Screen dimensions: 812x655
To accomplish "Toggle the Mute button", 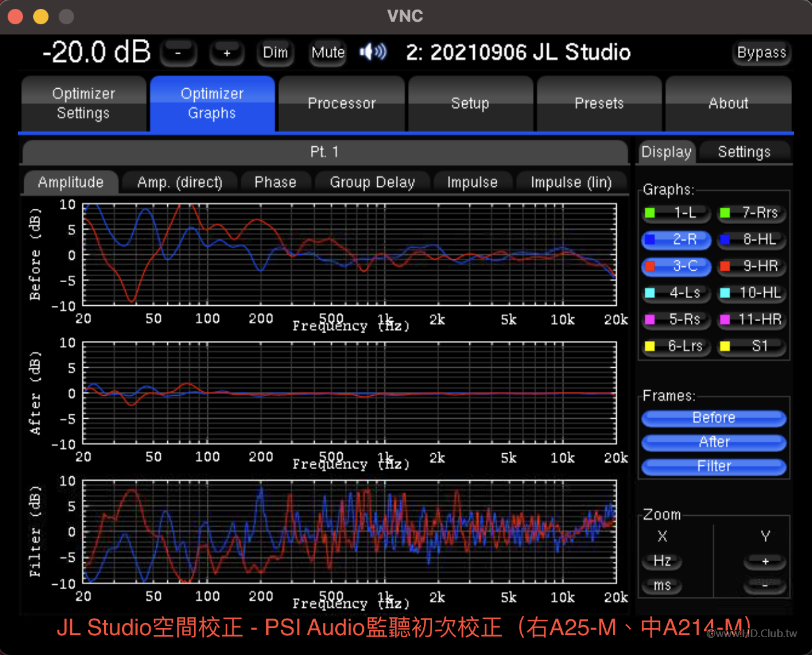I will (327, 53).
